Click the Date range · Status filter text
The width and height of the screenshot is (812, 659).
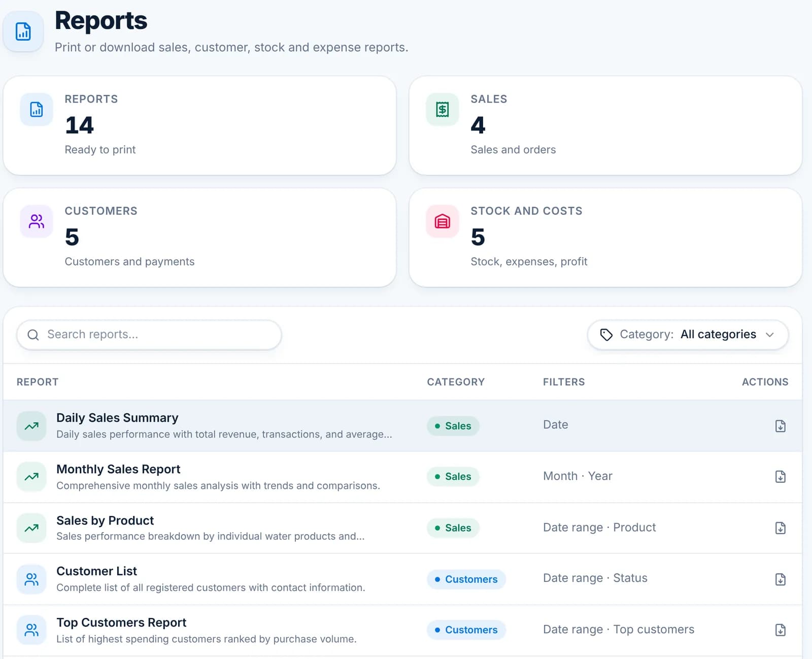(x=595, y=578)
